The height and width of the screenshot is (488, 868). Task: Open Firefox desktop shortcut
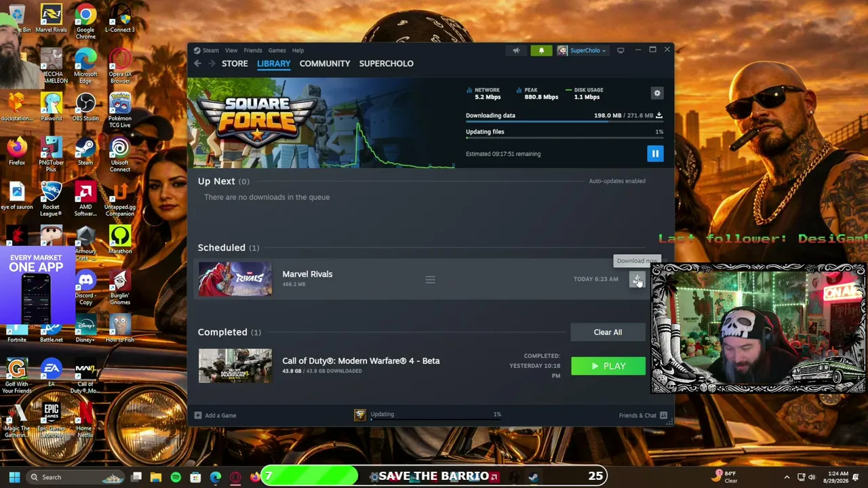click(17, 152)
